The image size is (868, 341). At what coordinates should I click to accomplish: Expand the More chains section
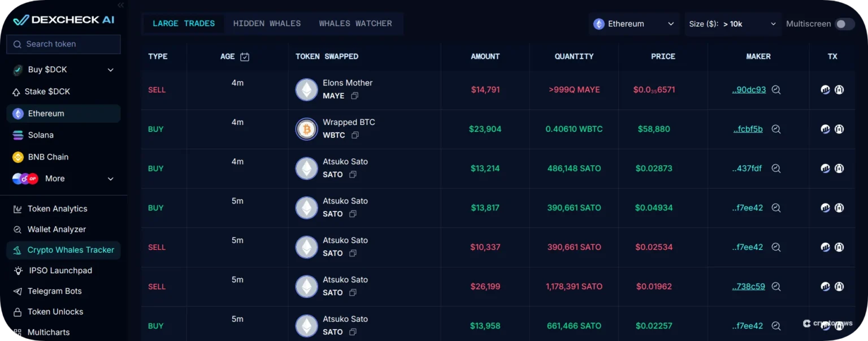point(111,179)
